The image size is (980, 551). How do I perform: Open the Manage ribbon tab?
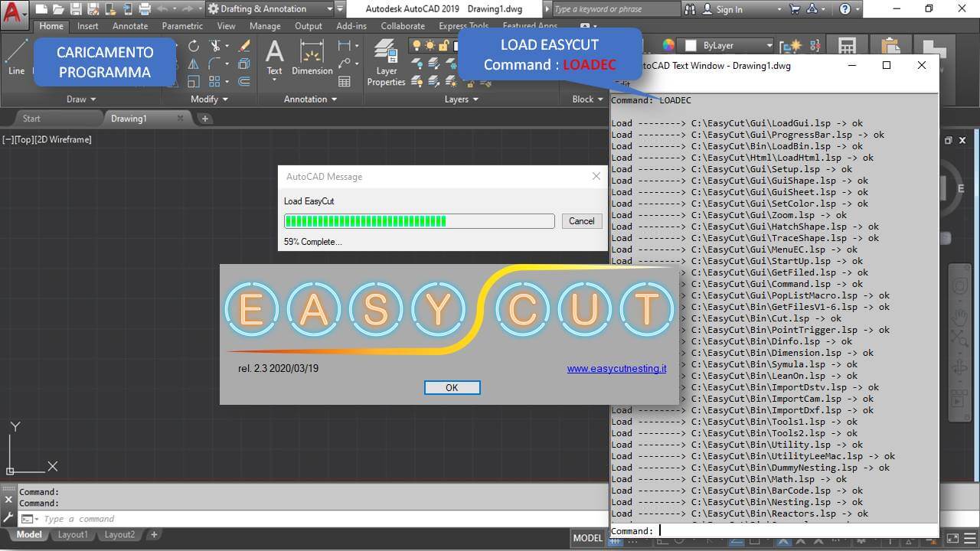pos(265,26)
